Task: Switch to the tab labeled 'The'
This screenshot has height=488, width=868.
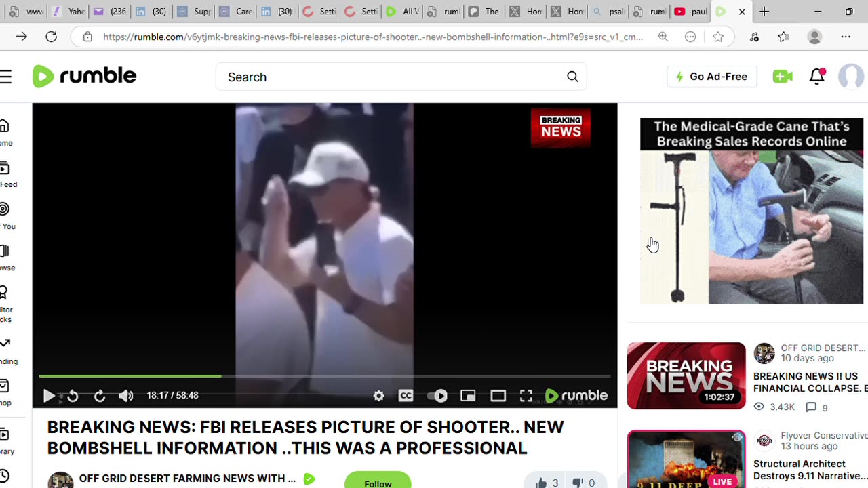Action: (485, 12)
